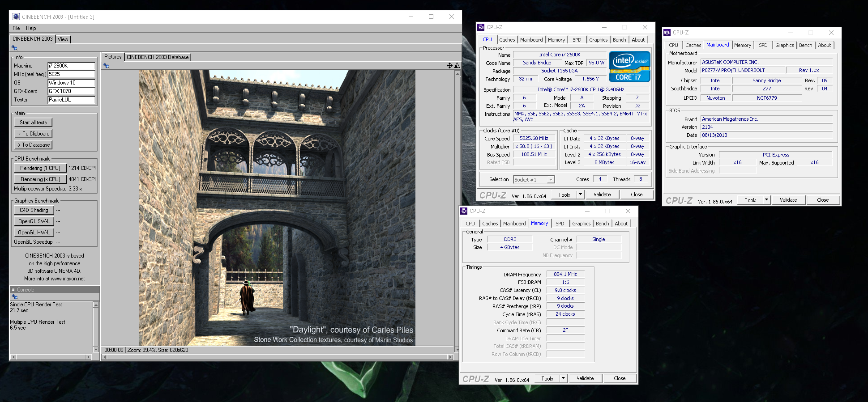Click CPU-Z app icon in Memory window title

click(x=464, y=211)
